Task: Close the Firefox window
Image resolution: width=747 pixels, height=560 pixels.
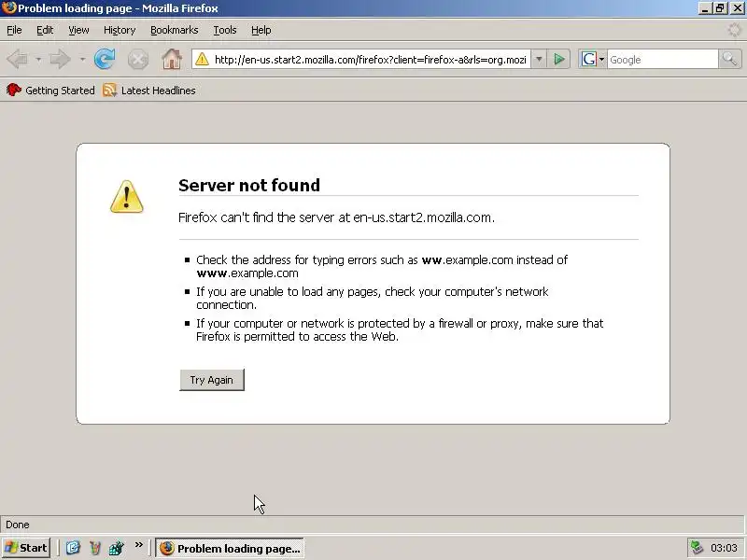Action: 738,8
